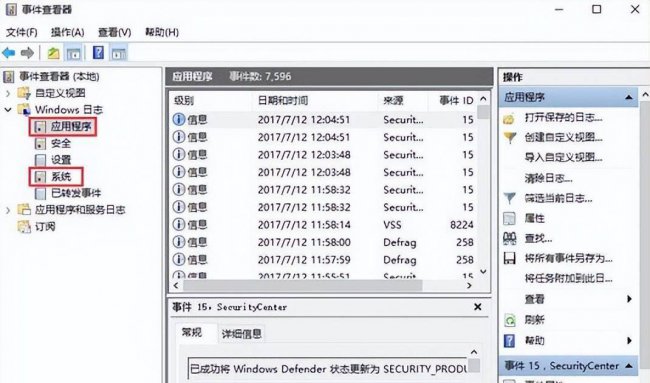Collapse the 事件 15, SecurityCenter actions section
Screen dimensions: 650x383
coord(628,366)
